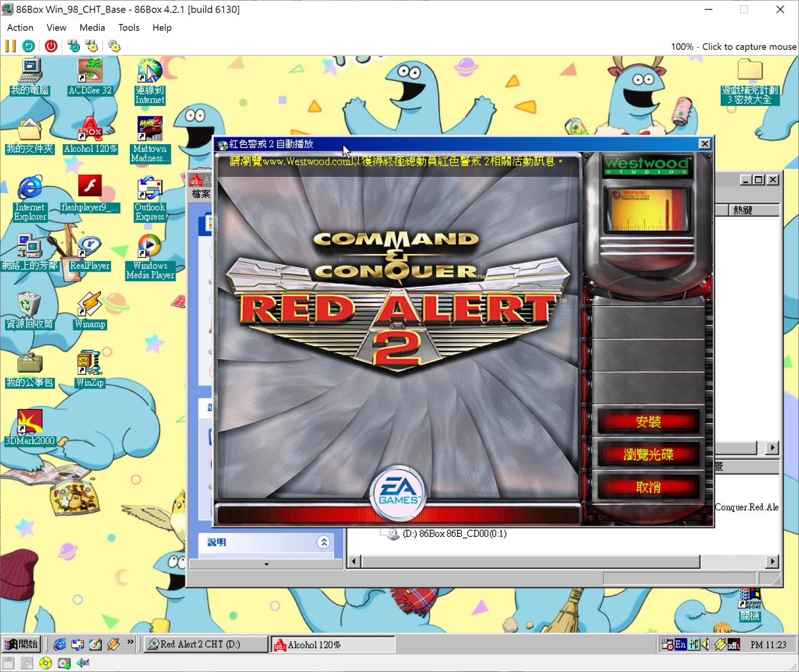Click the 瀏覽光碟 browse disc button
The height and width of the screenshot is (672, 799).
(x=648, y=455)
